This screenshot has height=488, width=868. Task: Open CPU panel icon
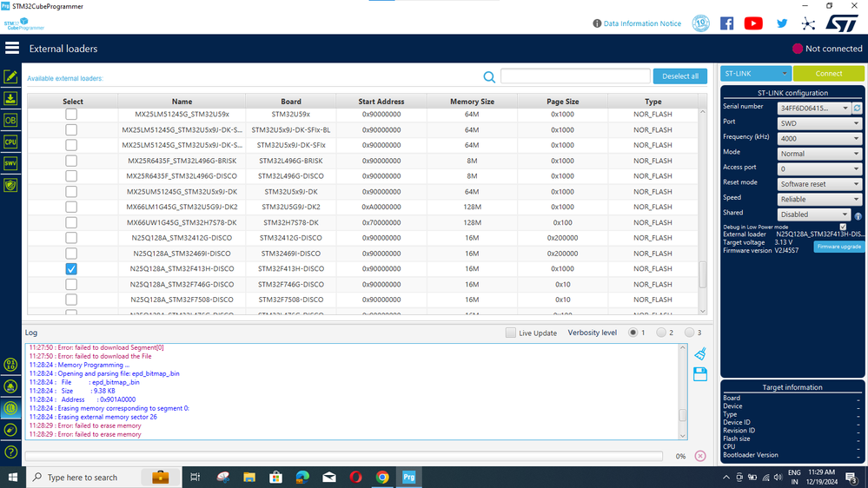10,142
